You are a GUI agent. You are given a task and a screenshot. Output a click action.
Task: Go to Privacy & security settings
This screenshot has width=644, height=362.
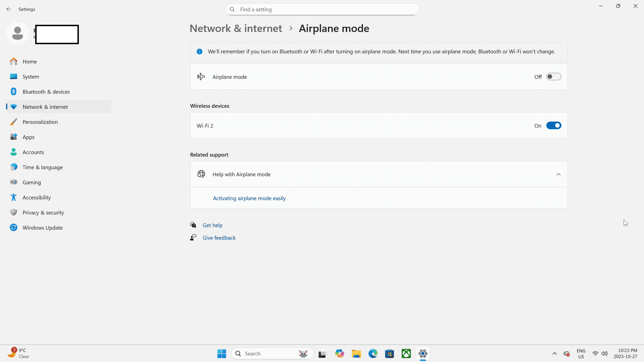click(43, 213)
